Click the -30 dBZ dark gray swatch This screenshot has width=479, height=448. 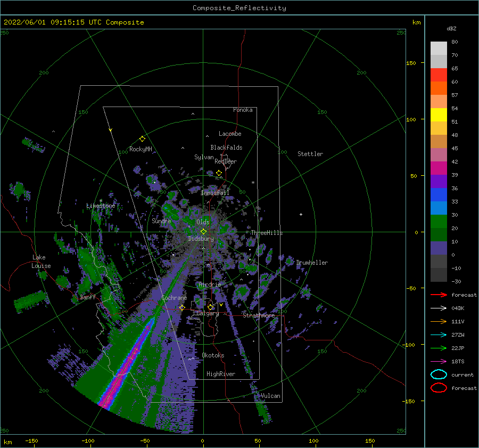point(439,274)
